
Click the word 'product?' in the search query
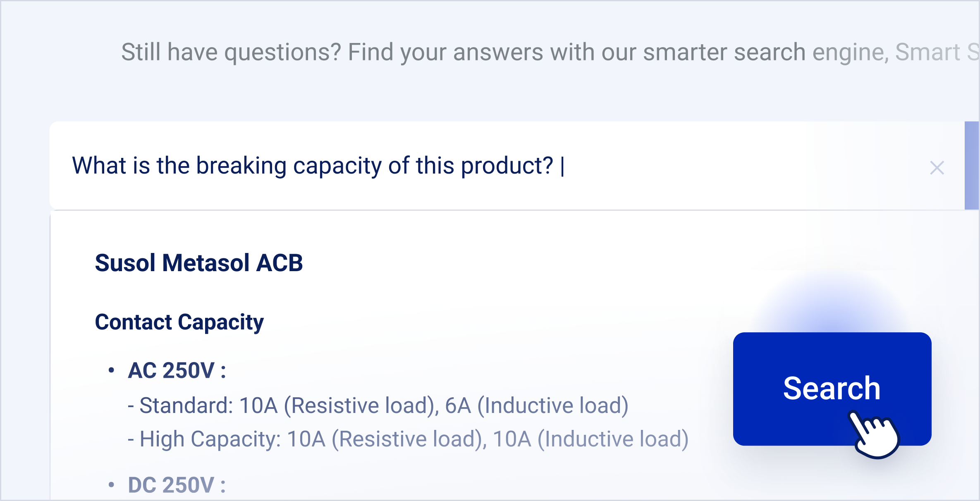click(x=507, y=166)
